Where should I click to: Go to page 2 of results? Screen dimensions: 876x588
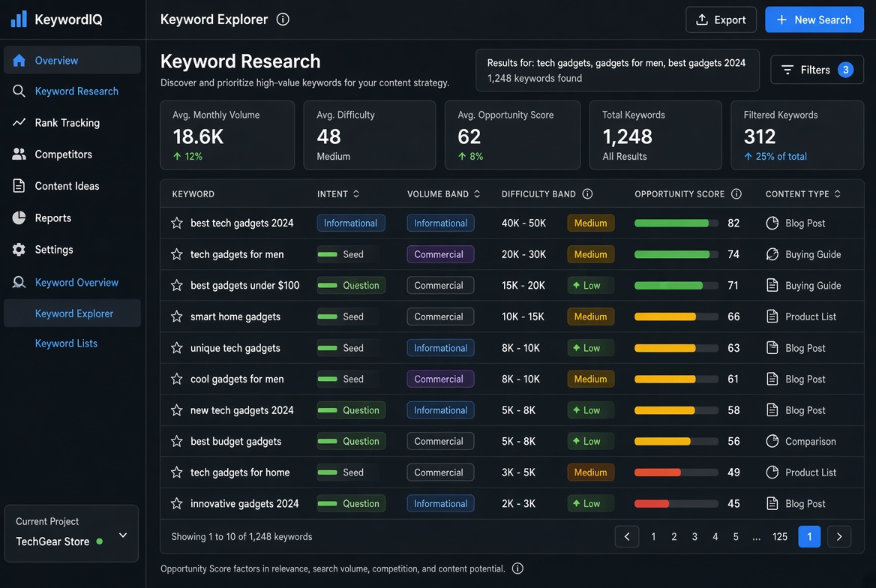tap(673, 536)
